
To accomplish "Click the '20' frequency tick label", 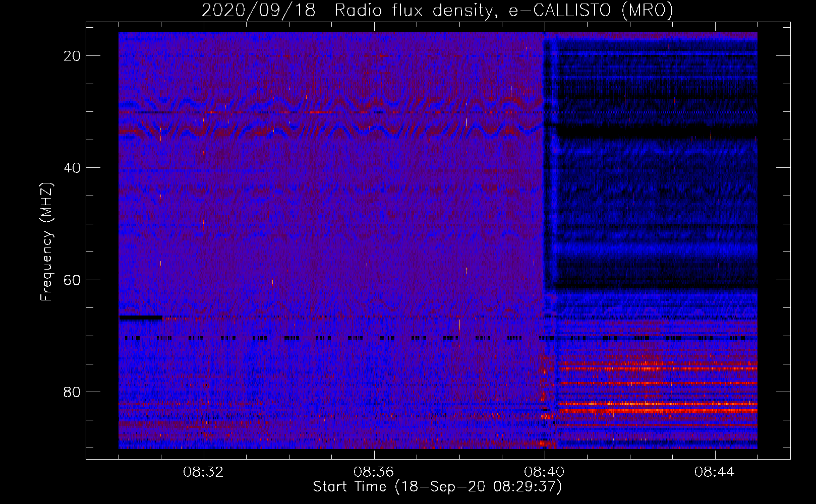I will tap(73, 56).
